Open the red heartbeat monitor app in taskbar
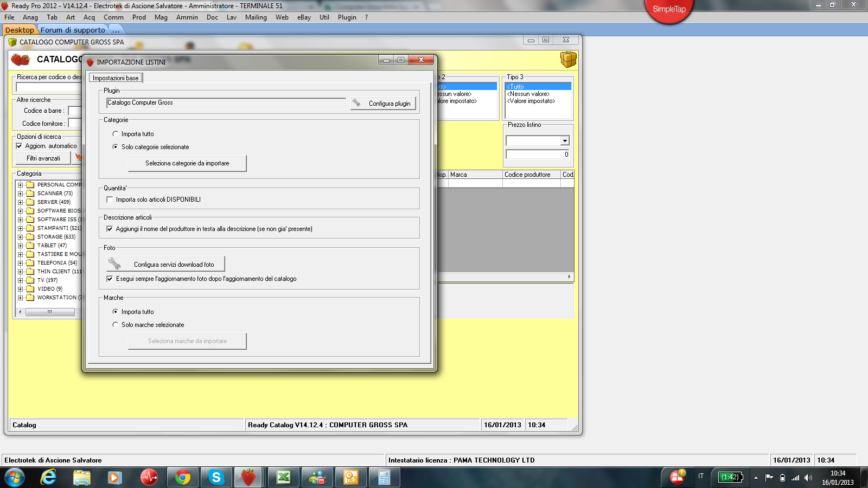 pos(149,478)
